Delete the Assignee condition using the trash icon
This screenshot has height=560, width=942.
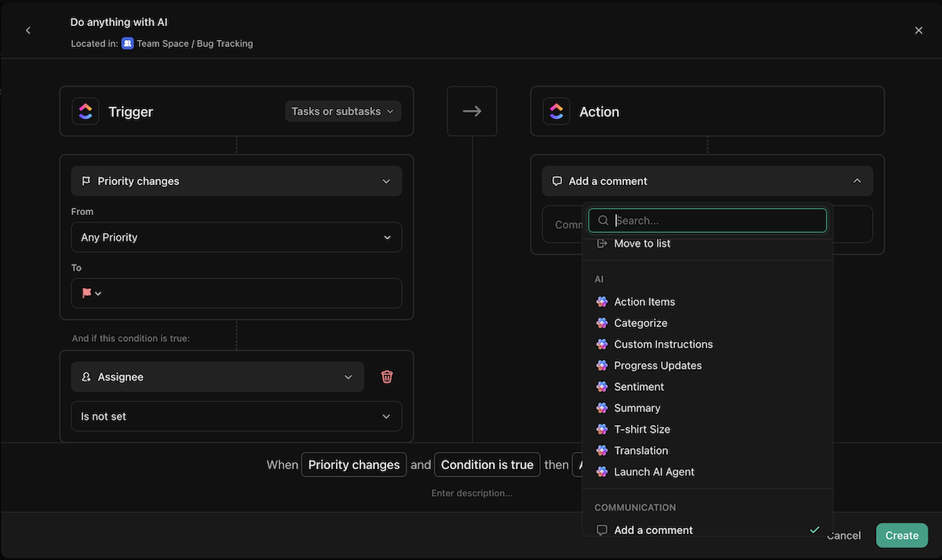[386, 376]
